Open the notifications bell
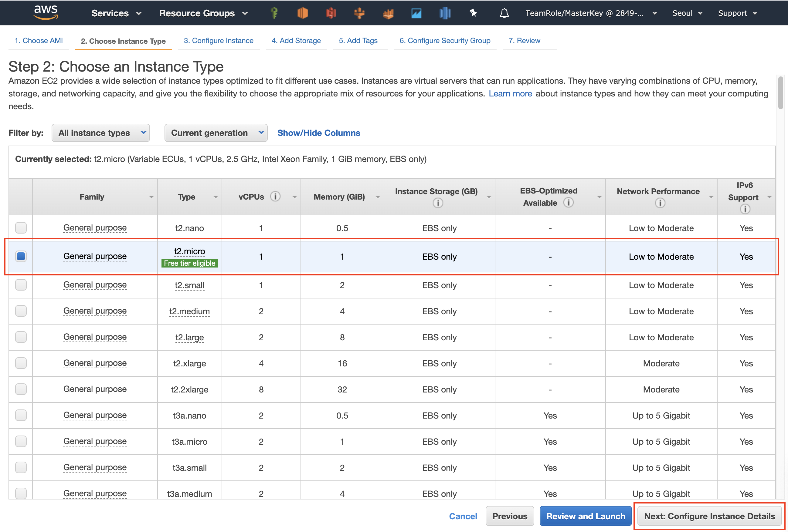788x532 pixels. [x=504, y=13]
